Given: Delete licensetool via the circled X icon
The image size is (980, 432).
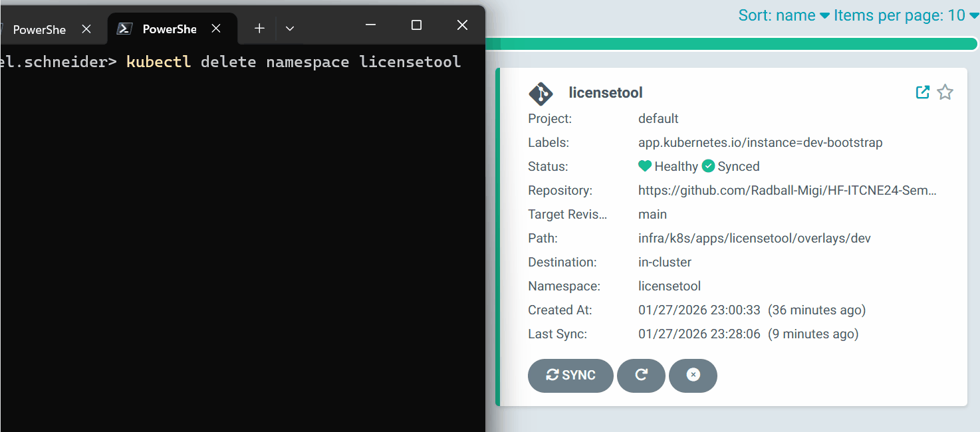Looking at the screenshot, I should [693, 376].
